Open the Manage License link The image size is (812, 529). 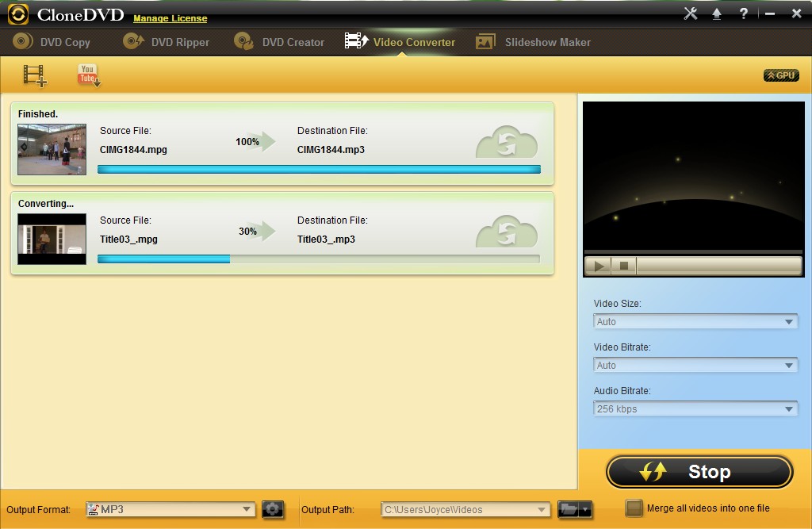coord(170,18)
